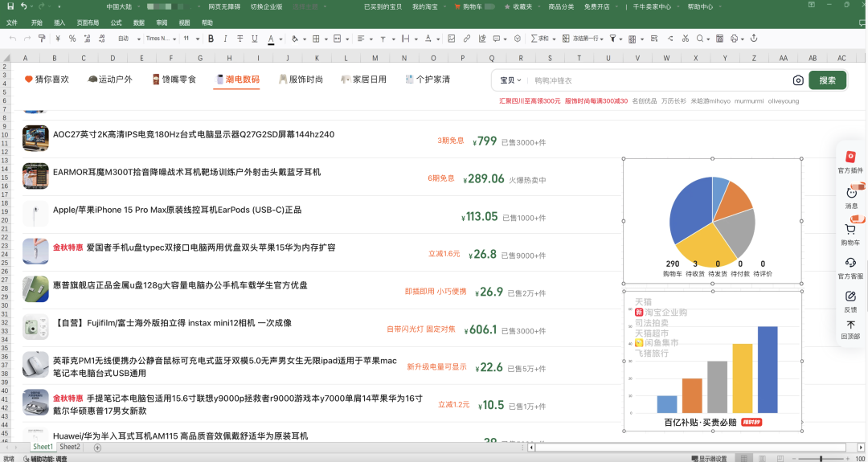Open the 千牛卖家中心 dropdown
Viewport: 868px width, 462px height.
(654, 6)
